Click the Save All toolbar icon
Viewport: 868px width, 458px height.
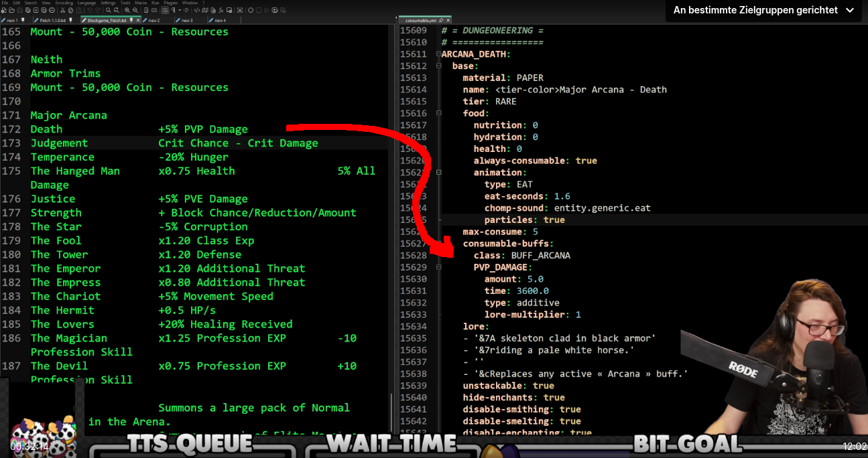click(x=28, y=10)
